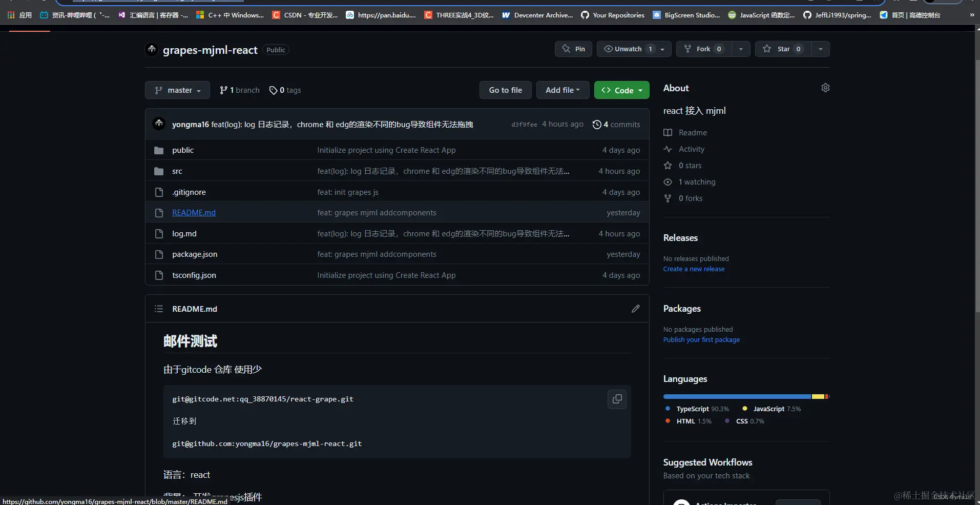
Task: Open the README.md file link
Action: coord(194,213)
